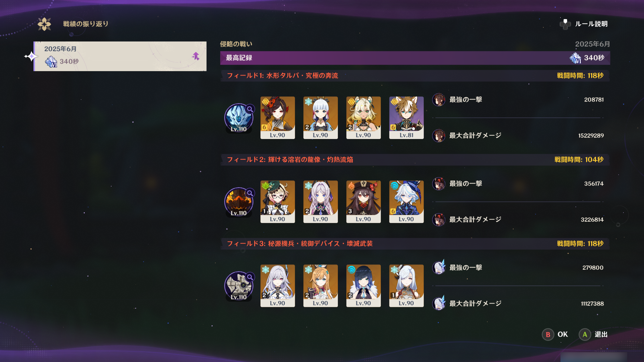Inspect the Field 3 secret source mech boss icon
Viewport: 644px width, 362px height.
click(x=238, y=286)
